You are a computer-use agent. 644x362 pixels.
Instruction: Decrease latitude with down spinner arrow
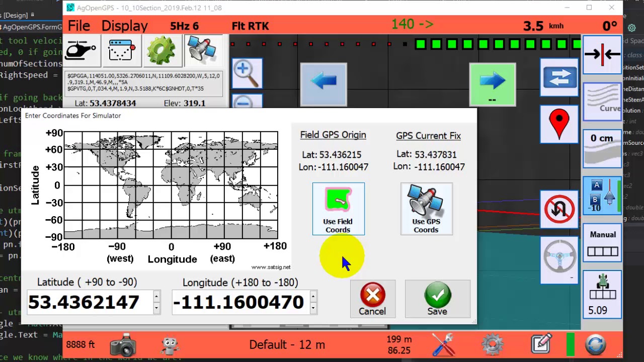pyautogui.click(x=156, y=308)
